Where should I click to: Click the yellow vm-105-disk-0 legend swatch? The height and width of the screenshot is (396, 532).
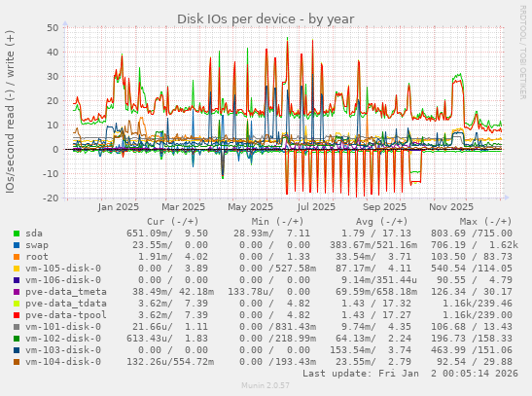coord(17,269)
